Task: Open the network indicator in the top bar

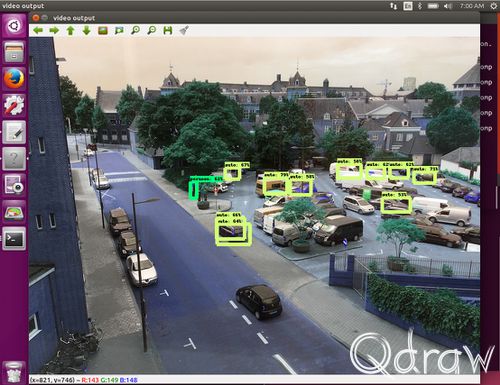Action: pos(393,6)
